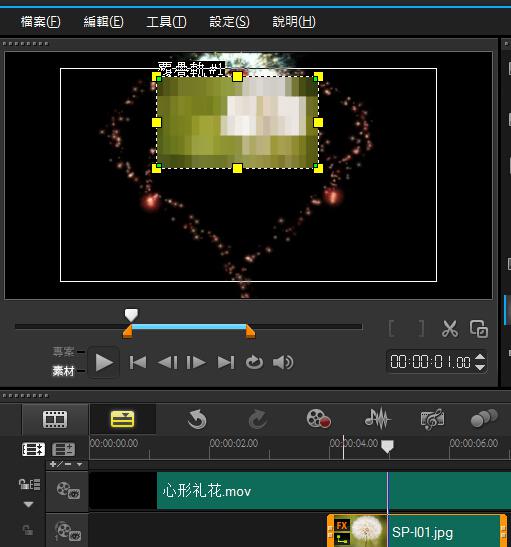This screenshot has height=547, width=511.
Task: Expand the add/remove track dropdown arrow
Action: (x=80, y=464)
